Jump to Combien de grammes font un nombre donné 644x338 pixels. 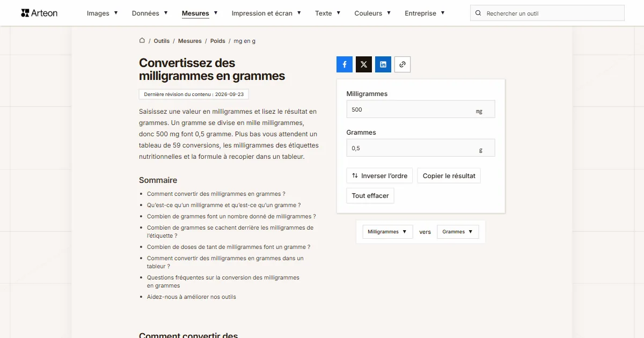point(231,216)
